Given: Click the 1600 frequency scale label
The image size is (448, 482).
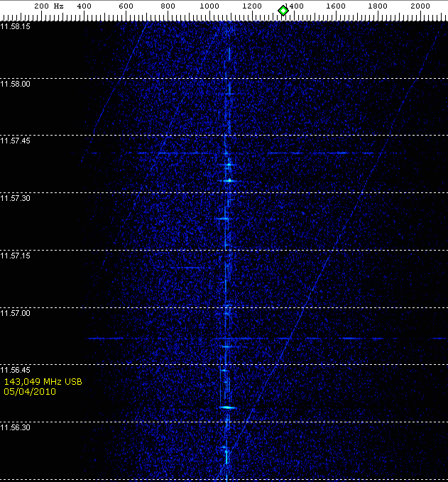Looking at the screenshot, I should [x=336, y=6].
